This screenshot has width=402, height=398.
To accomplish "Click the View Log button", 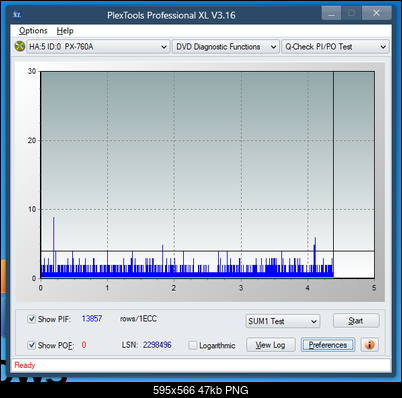I will pos(270,345).
